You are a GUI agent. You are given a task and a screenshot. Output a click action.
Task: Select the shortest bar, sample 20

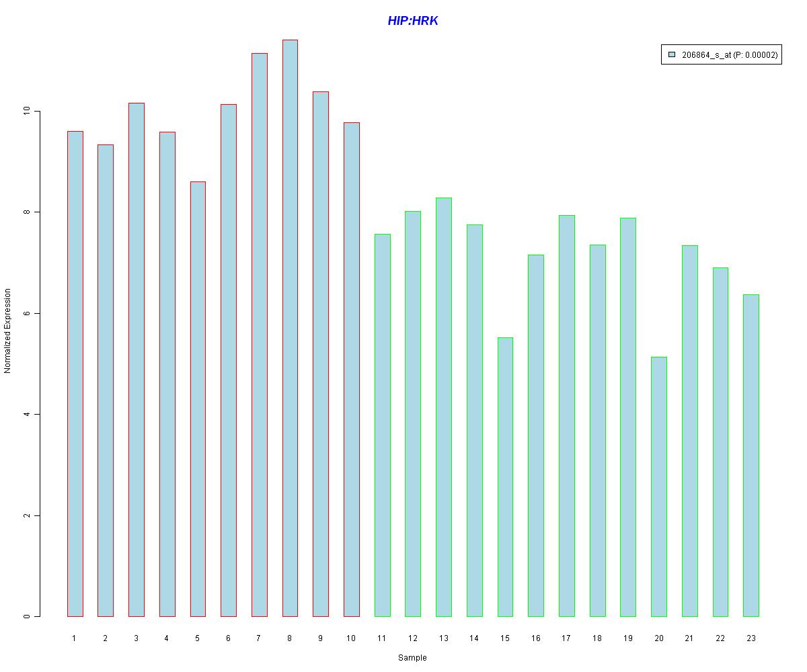pyautogui.click(x=659, y=487)
